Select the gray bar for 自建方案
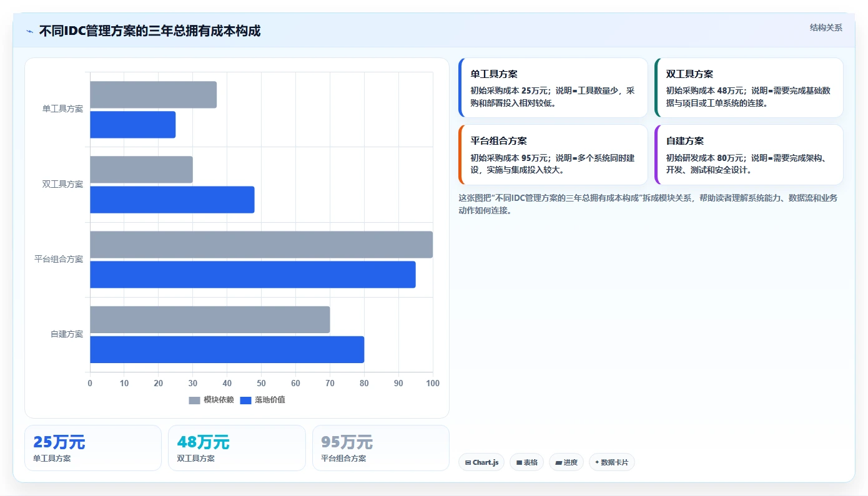The height and width of the screenshot is (496, 868). 210,319
